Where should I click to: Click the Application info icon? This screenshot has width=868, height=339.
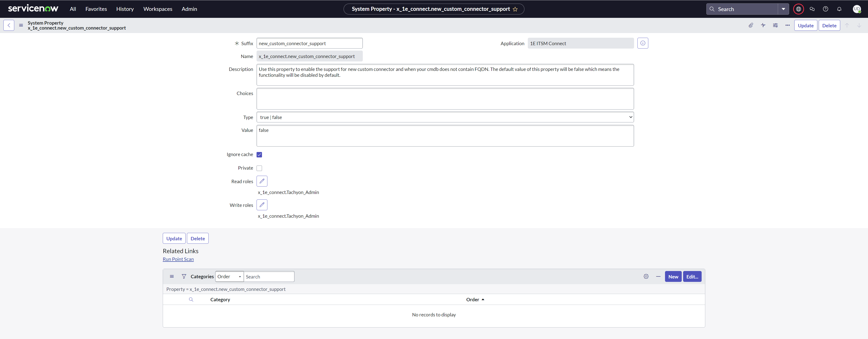click(643, 43)
